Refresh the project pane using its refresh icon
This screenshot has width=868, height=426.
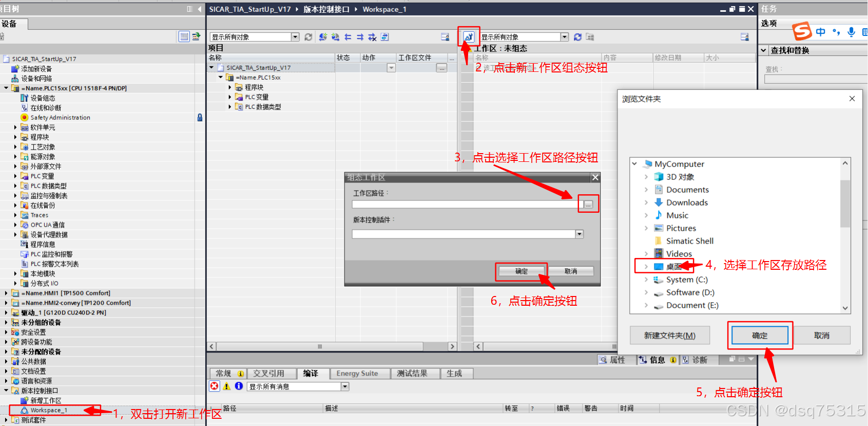click(308, 37)
